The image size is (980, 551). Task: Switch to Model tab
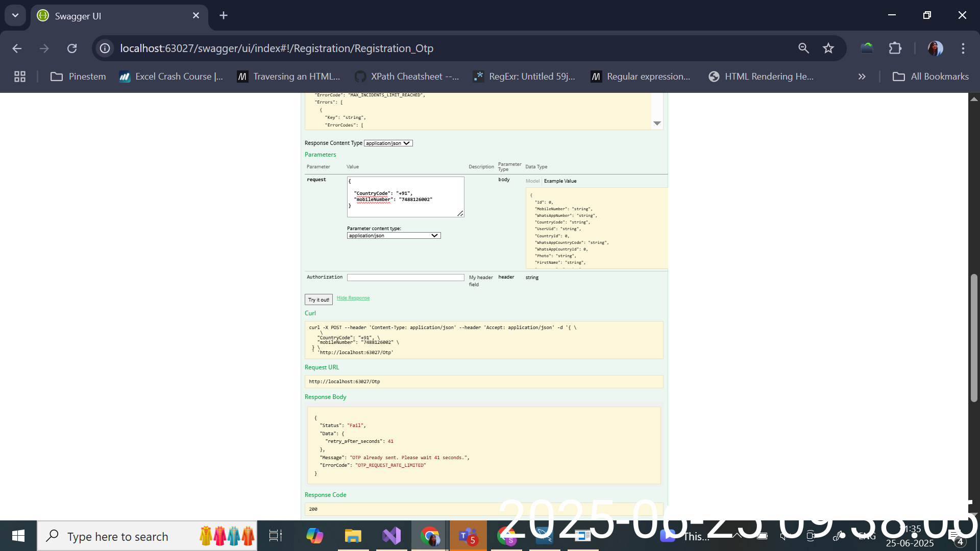click(x=532, y=181)
